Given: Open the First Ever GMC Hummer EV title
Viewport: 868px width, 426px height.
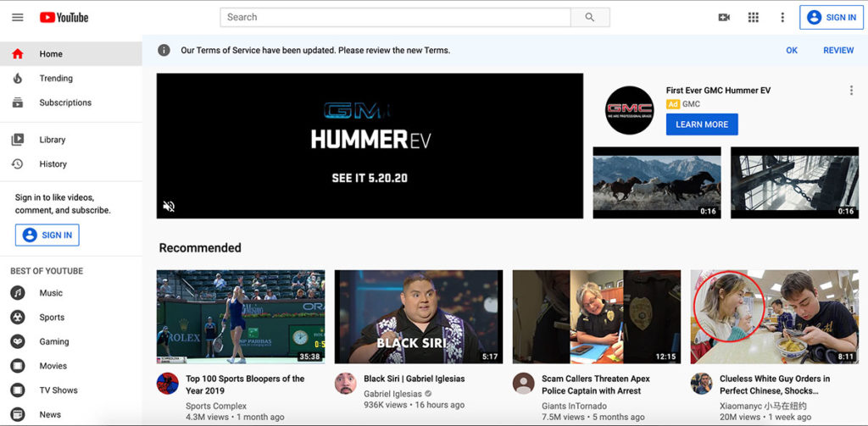Looking at the screenshot, I should (x=718, y=90).
